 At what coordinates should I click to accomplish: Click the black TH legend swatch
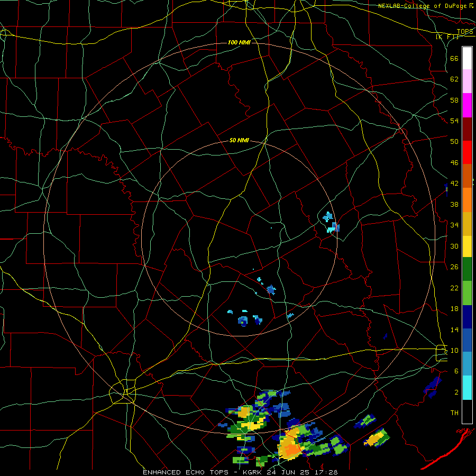tap(467, 411)
